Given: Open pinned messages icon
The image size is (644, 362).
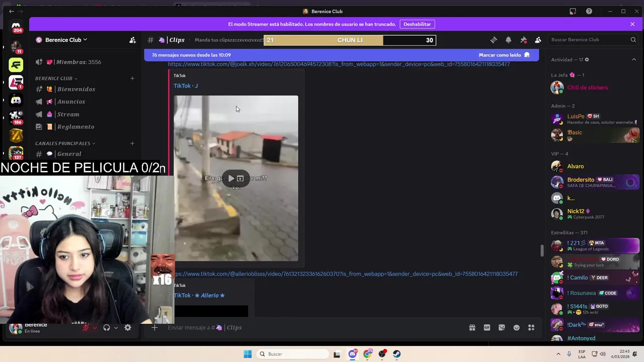Looking at the screenshot, I should (523, 40).
